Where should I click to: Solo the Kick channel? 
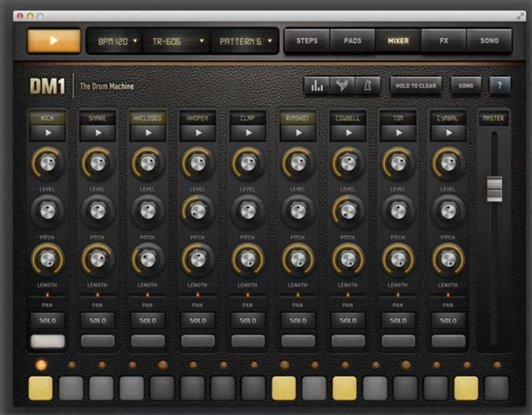47,321
